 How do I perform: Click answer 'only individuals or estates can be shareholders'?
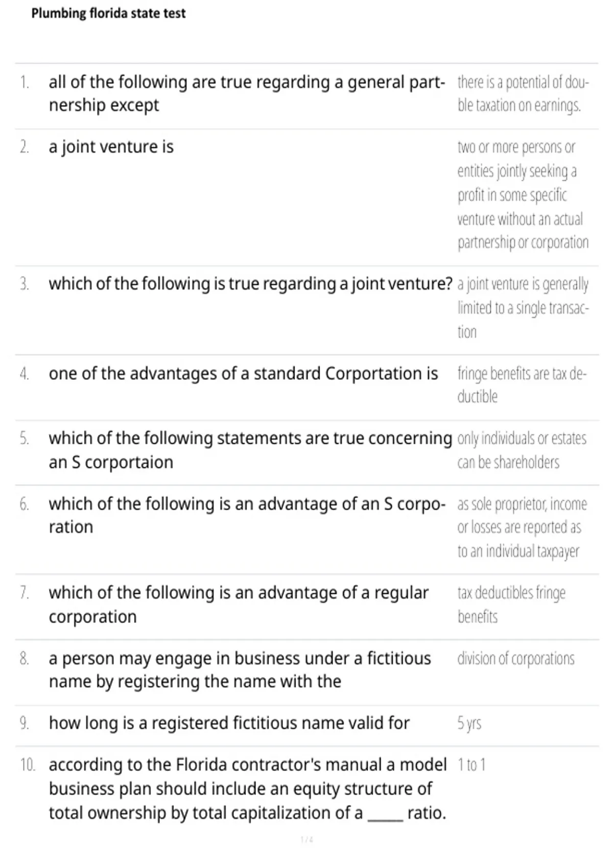click(522, 450)
